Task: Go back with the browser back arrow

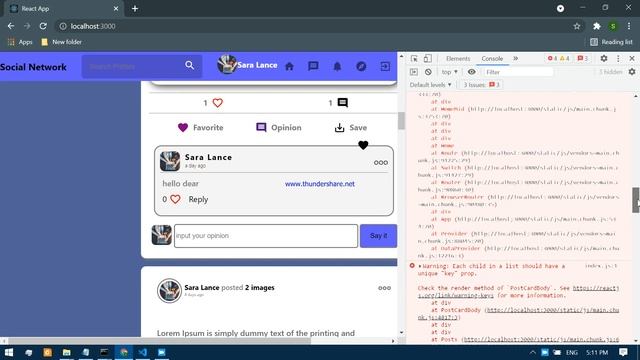Action: click(11, 26)
